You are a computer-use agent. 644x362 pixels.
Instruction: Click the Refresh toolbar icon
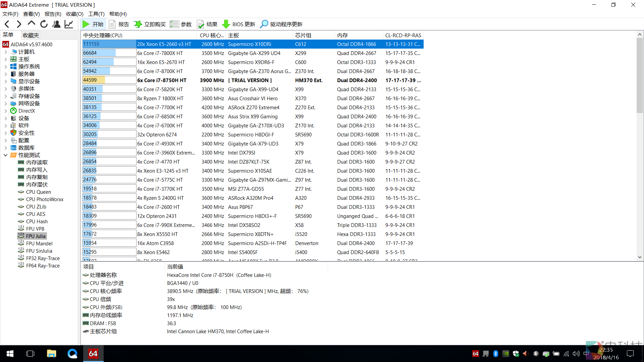tap(44, 24)
